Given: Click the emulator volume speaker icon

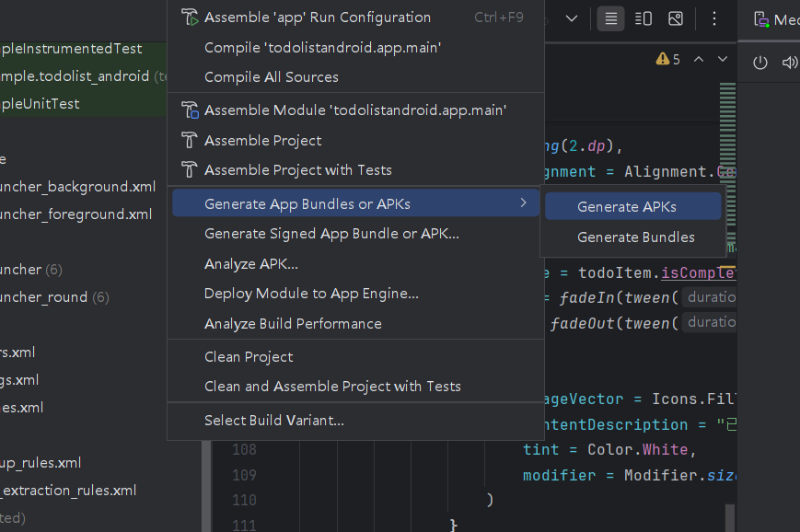Looking at the screenshot, I should 789,63.
